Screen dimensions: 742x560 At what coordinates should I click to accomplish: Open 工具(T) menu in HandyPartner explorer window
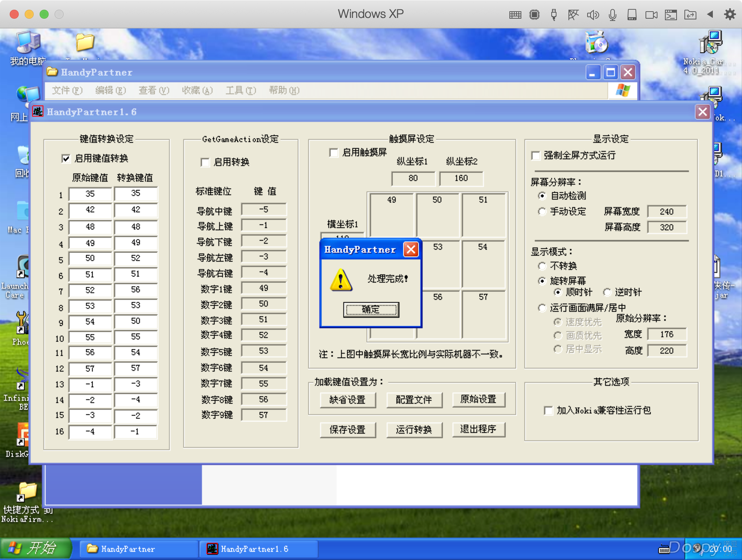click(x=240, y=90)
